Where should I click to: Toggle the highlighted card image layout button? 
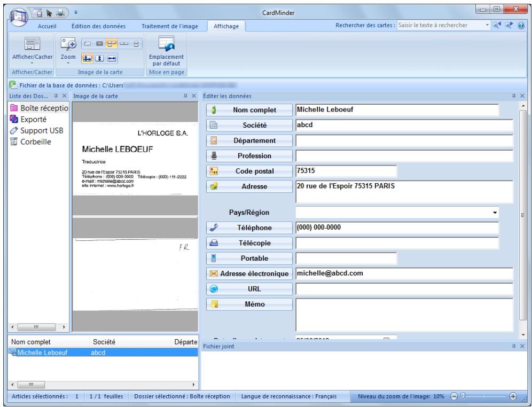click(x=113, y=44)
